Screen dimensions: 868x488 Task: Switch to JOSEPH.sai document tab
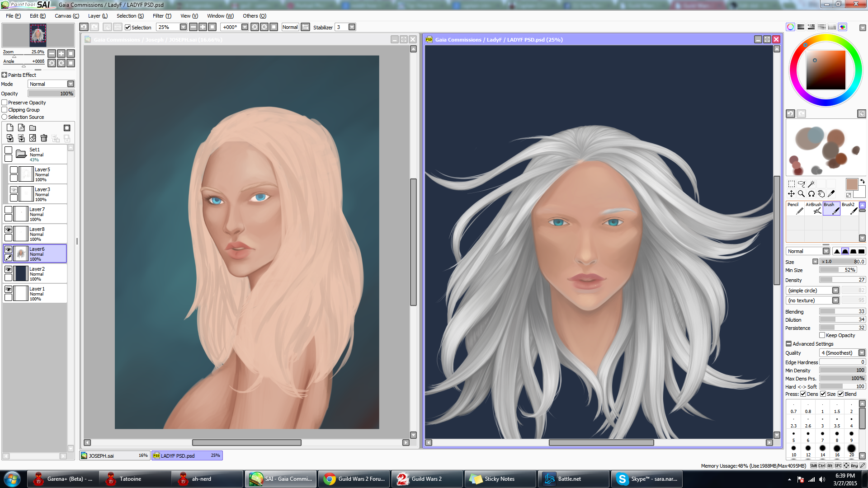[115, 455]
